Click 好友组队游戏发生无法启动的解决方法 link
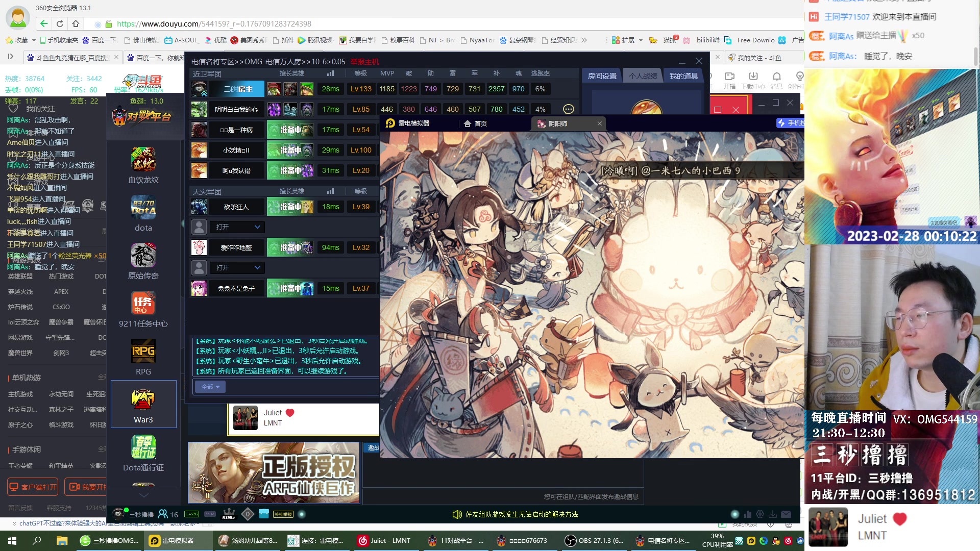 [x=522, y=514]
